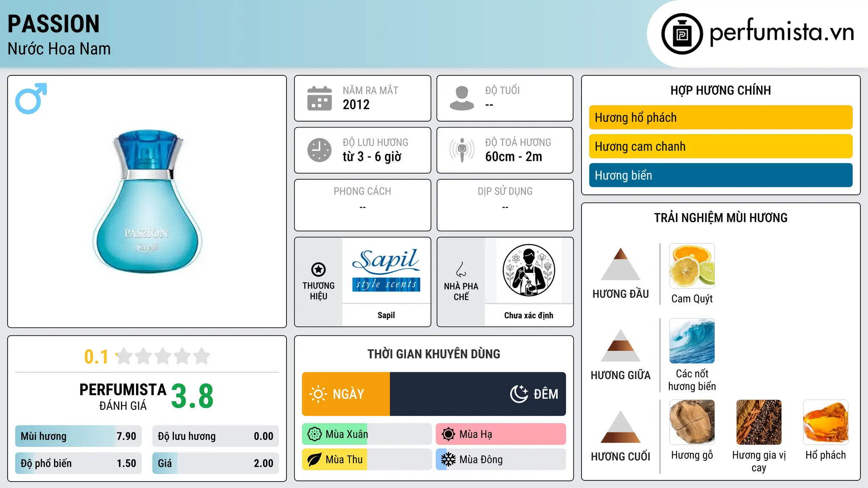Open the Passion perfume bottle image
868x488 pixels.
147,202
